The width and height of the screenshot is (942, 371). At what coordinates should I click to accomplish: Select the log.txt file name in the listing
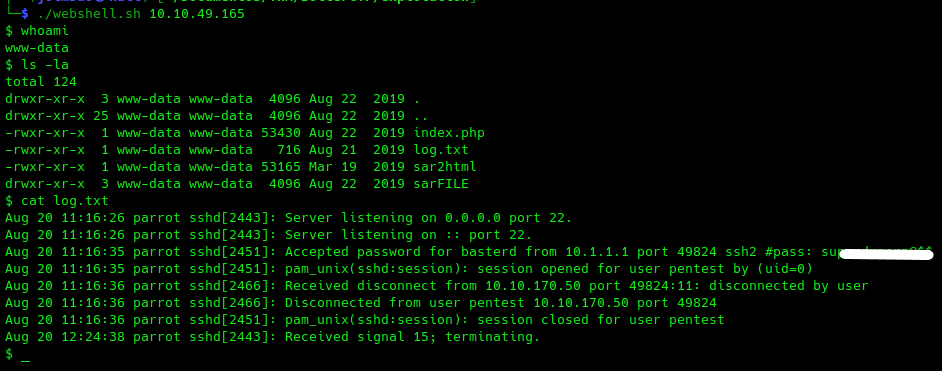pyautogui.click(x=441, y=149)
